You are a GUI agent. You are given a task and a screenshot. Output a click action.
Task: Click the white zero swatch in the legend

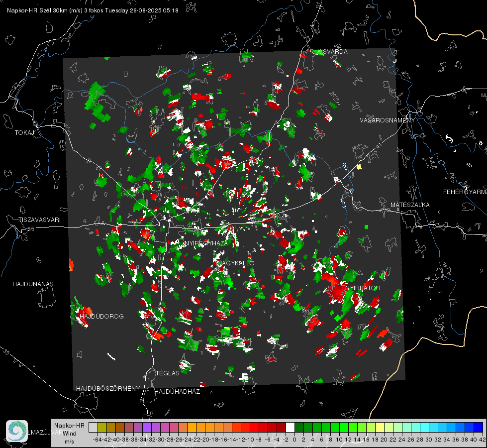tap(290, 427)
